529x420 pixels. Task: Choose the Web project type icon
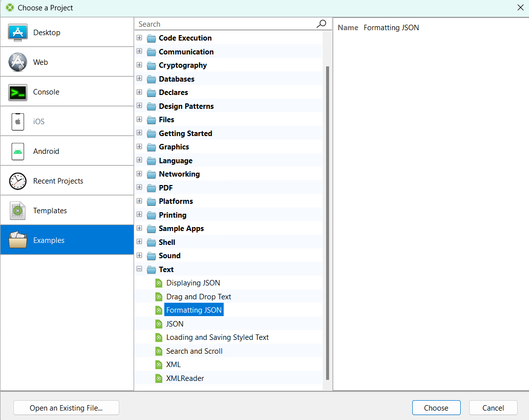coord(17,62)
